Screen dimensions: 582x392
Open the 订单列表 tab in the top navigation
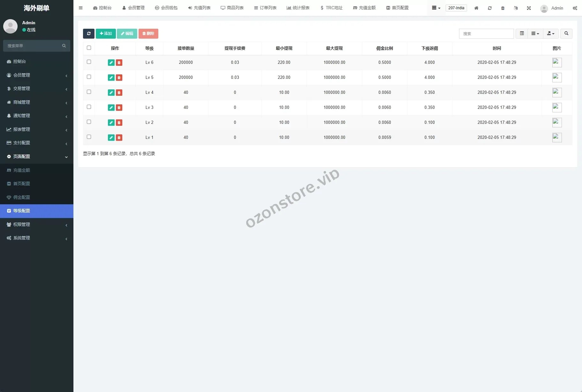coord(265,8)
